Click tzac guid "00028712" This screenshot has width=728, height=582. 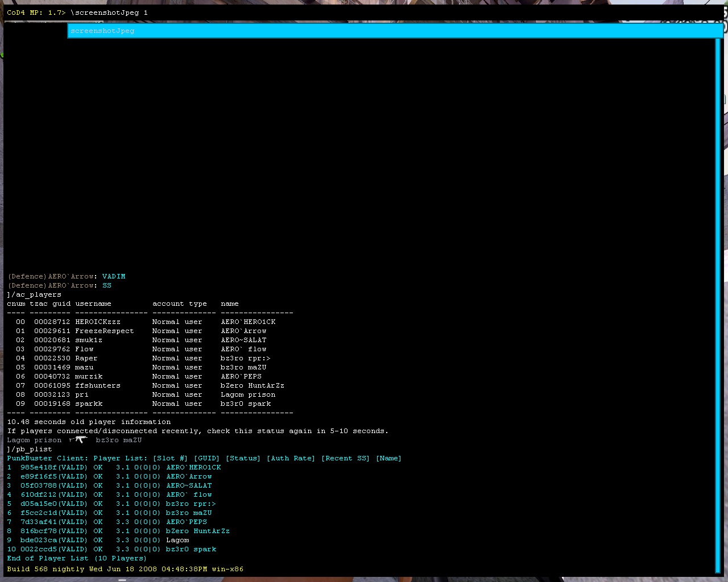click(x=52, y=322)
